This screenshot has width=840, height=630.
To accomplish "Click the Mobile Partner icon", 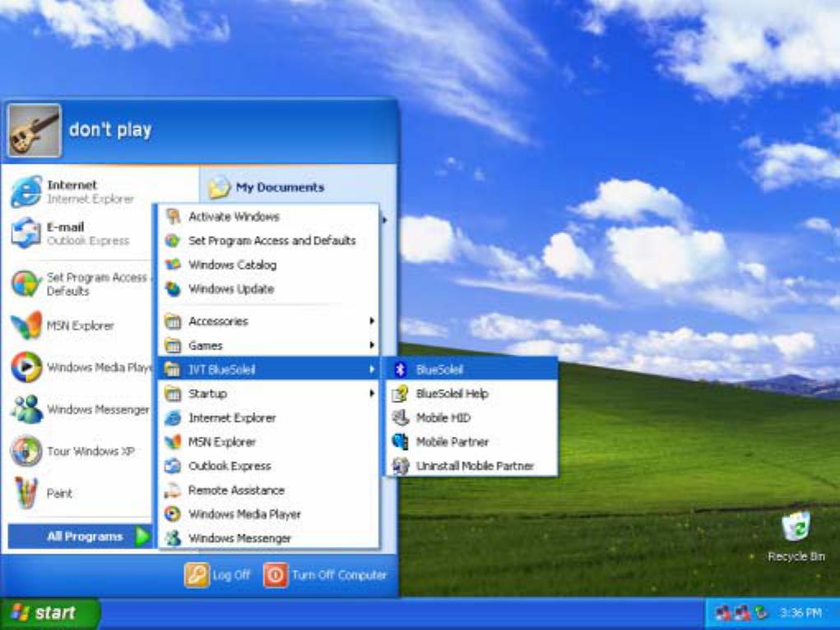I will 400,442.
